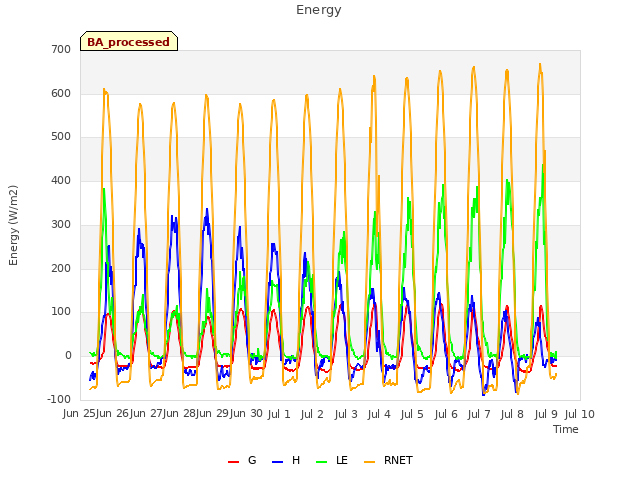Image resolution: width=640 pixels, height=480 pixels.
Task: Select the red G legend swatch
Action: click(x=233, y=462)
